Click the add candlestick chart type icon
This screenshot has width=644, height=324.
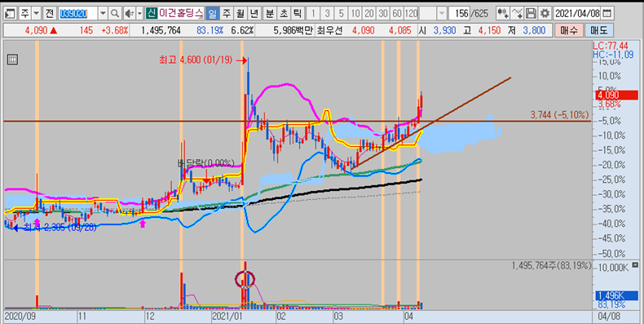pos(504,14)
